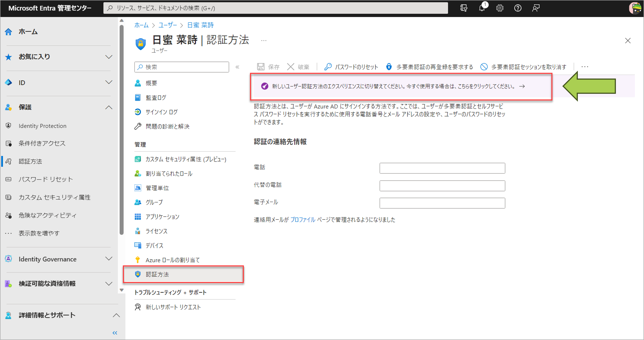This screenshot has height=340, width=644.
Task: Click the ユーザー breadcrumb link
Action: click(x=168, y=25)
